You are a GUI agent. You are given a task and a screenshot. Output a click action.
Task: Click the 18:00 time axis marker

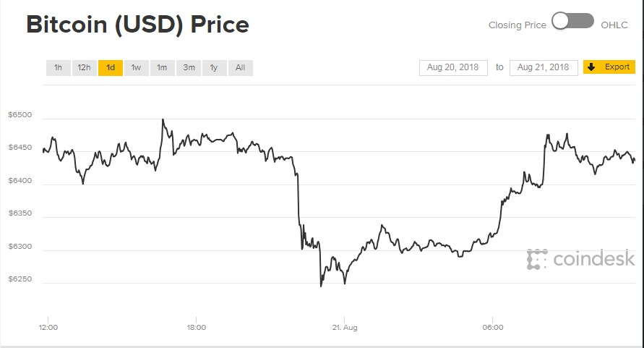point(197,328)
